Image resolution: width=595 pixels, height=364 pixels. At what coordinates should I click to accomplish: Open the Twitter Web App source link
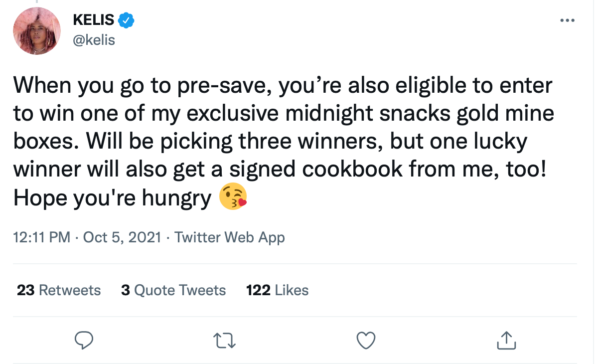(230, 237)
